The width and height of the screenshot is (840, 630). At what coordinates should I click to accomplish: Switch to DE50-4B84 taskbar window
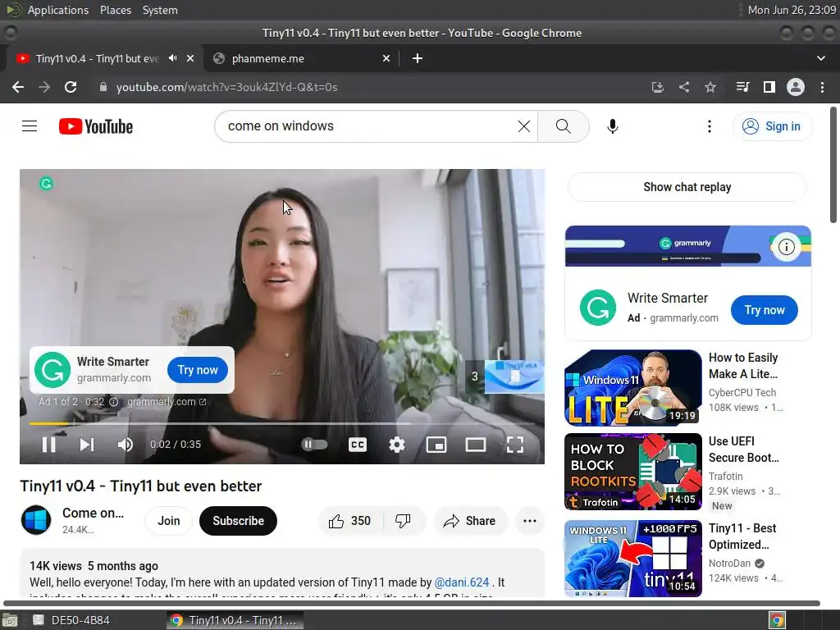(x=72, y=620)
